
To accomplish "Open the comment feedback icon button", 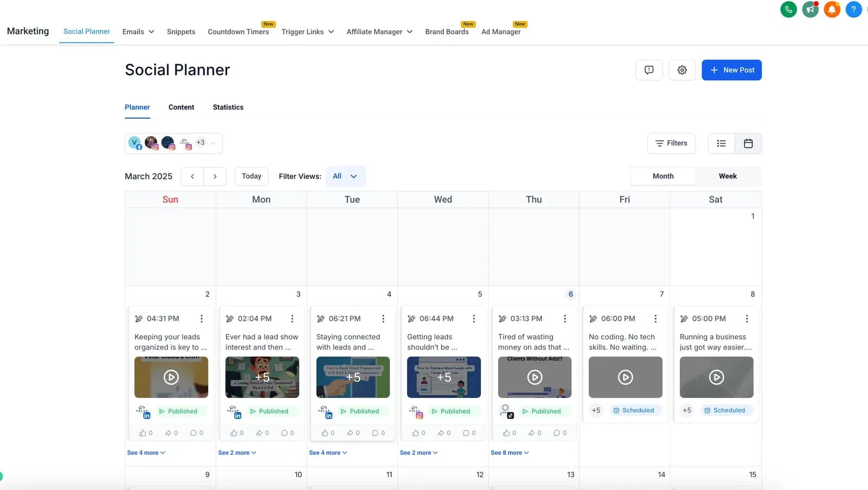I will pos(649,70).
